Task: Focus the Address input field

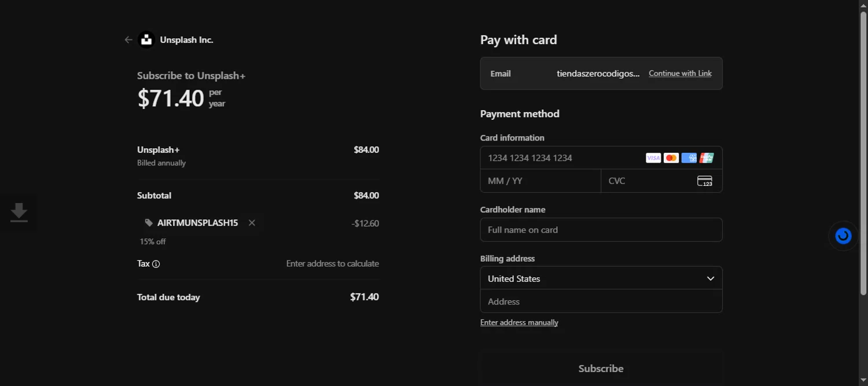Action: coord(601,301)
